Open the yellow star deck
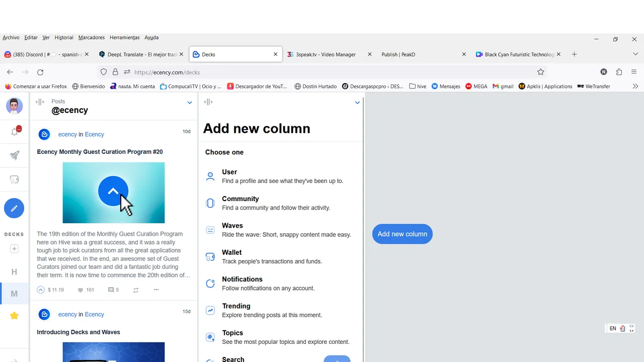This screenshot has width=644, height=362. point(14,316)
